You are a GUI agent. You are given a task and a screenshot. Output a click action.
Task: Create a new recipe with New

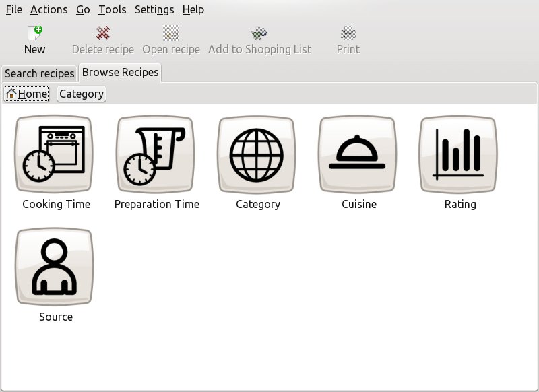(x=35, y=40)
